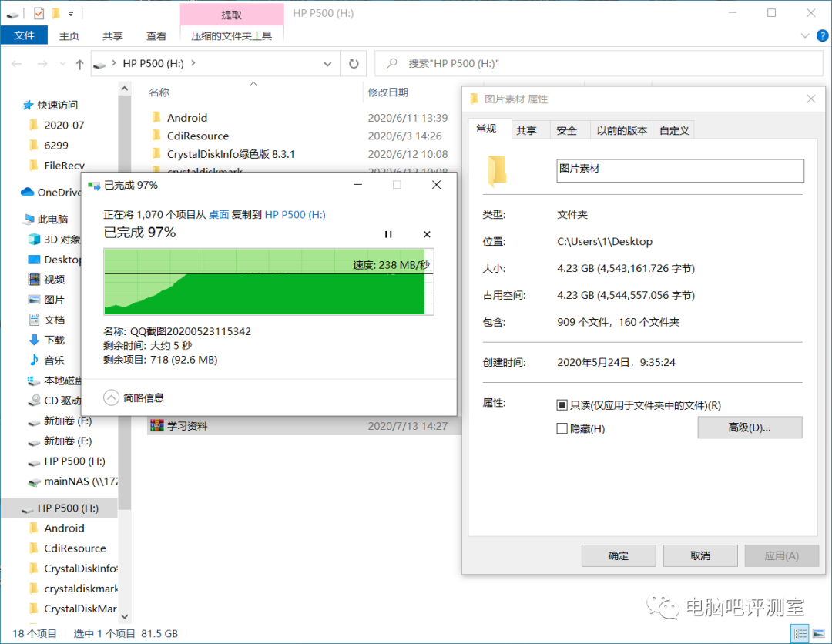Open 高级(D)... advanced attributes
This screenshot has width=832, height=644.
750,428
